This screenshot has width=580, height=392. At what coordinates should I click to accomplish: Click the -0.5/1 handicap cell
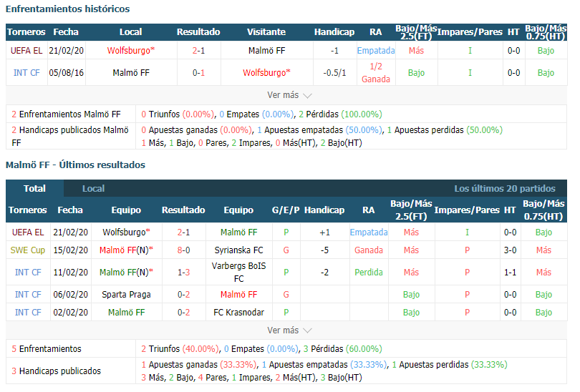[x=334, y=73]
